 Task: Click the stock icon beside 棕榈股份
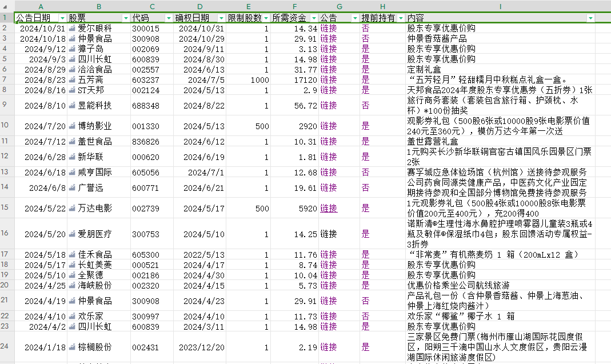pyautogui.click(x=72, y=347)
